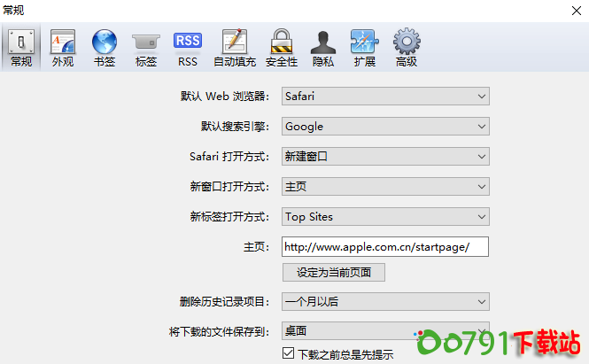Select the 标签 (Tabs) preferences icon
Viewport: 589px width, 364px height.
tap(146, 48)
